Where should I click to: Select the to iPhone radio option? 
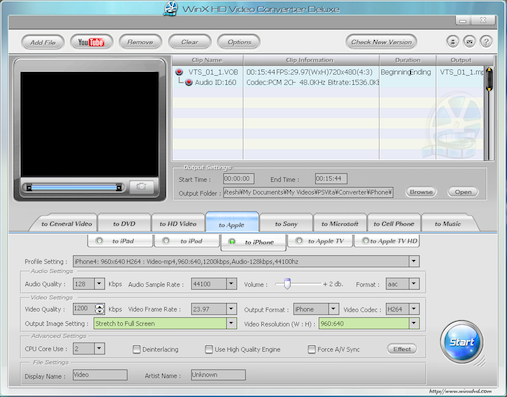click(x=232, y=242)
